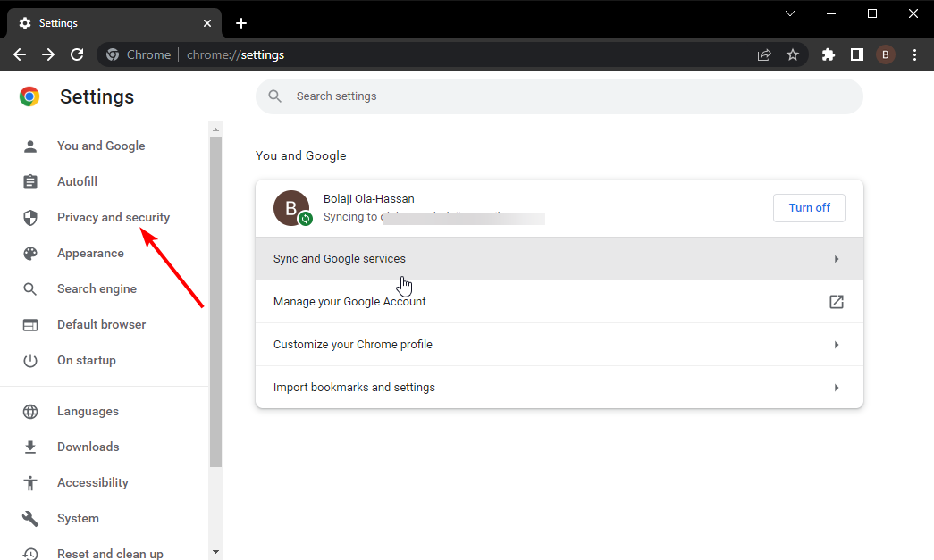Toggle the side panel icon
The height and width of the screenshot is (560, 934).
[856, 54]
